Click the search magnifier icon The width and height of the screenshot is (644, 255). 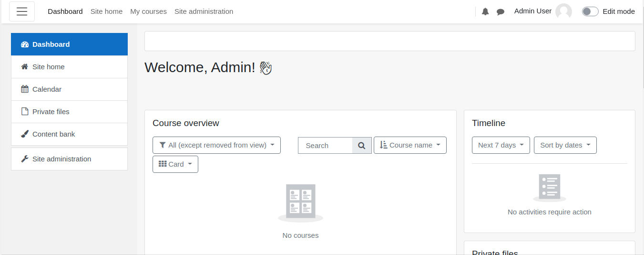point(362,146)
